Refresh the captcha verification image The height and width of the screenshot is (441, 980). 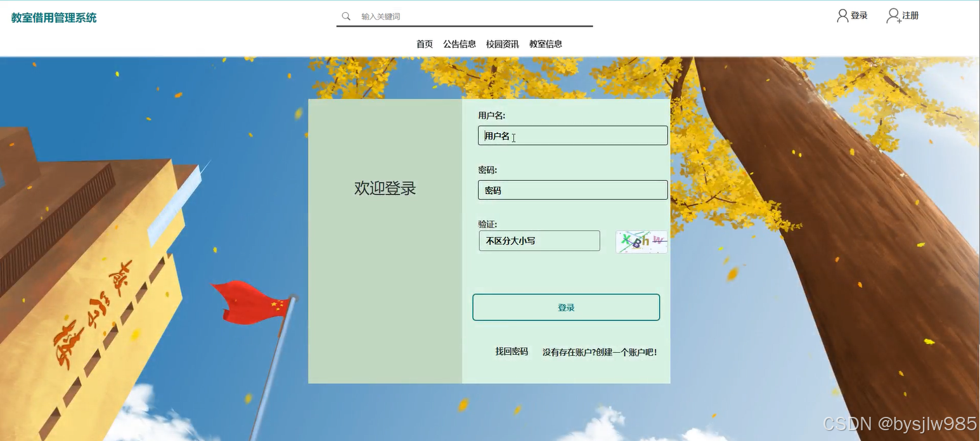click(x=642, y=242)
